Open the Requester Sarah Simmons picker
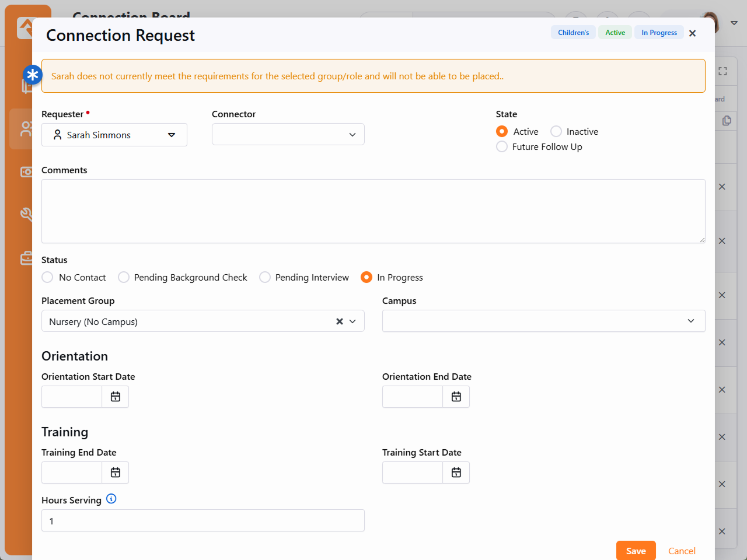 tap(114, 135)
